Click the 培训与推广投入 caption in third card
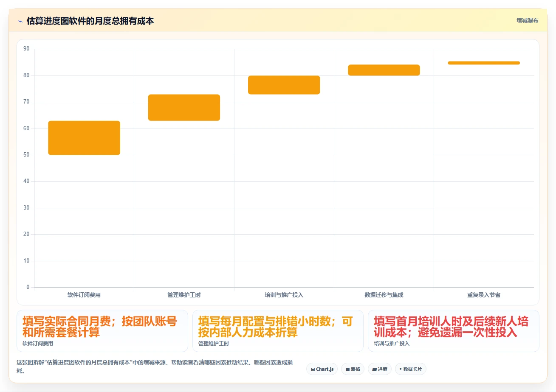The image size is (556, 392). (392, 344)
